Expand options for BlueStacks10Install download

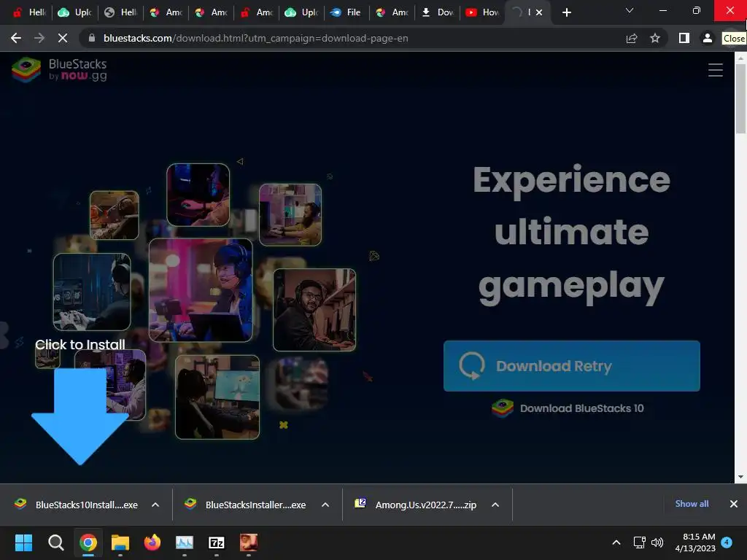155,505
